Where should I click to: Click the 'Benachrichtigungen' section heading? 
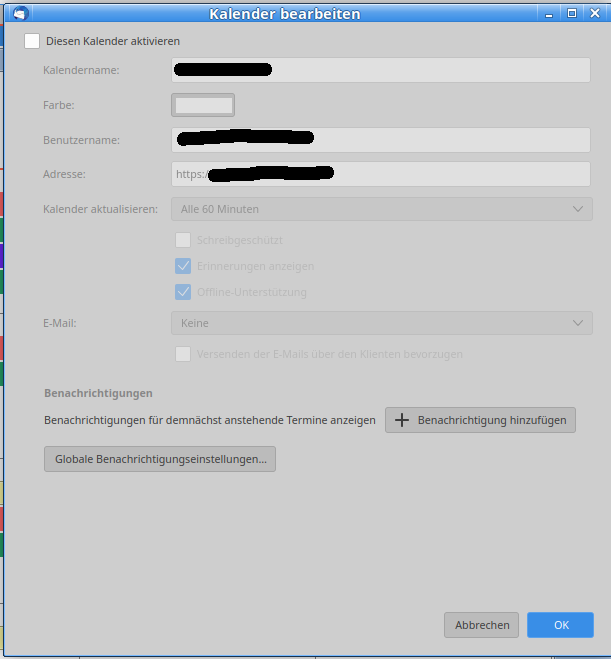point(98,393)
